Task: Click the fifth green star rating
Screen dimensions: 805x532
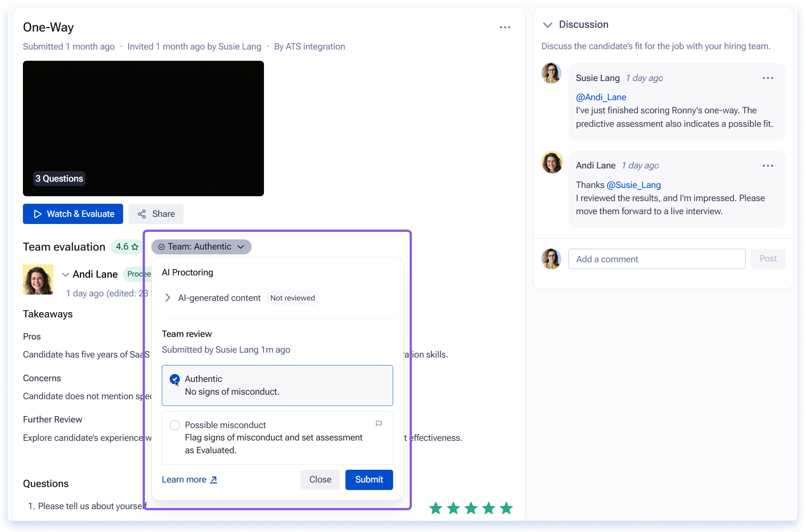Action: (506, 508)
